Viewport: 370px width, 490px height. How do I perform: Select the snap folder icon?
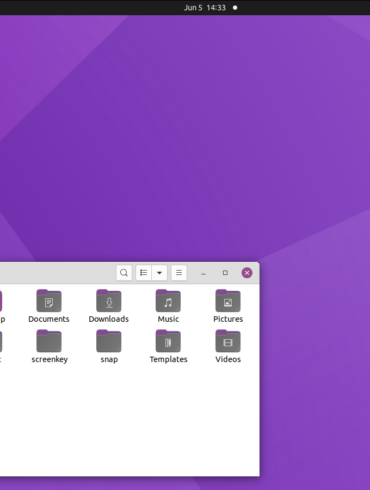click(109, 341)
